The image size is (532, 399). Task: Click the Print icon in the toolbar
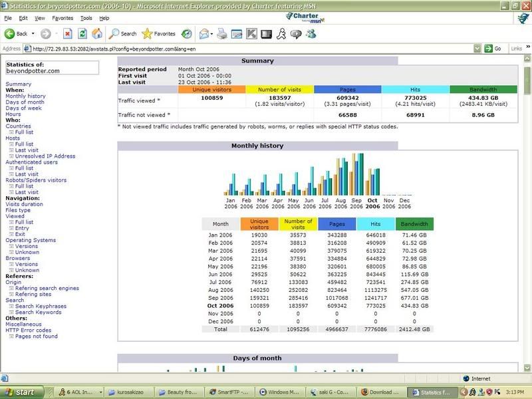222,33
